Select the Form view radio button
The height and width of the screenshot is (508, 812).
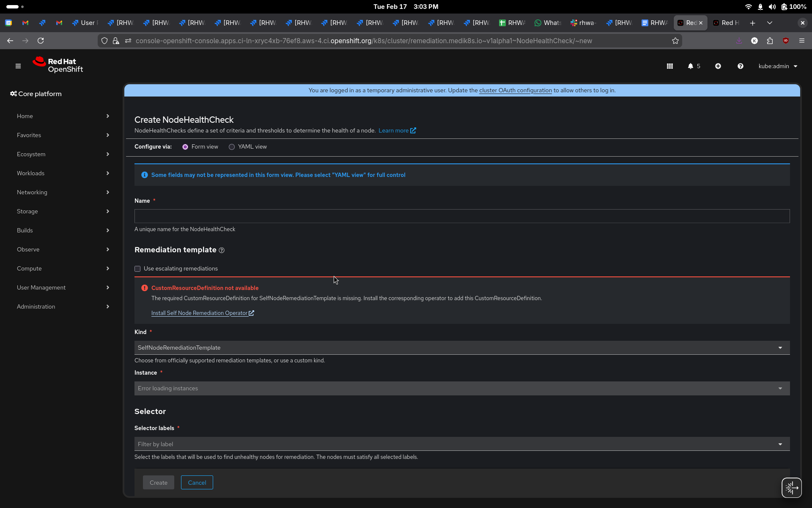185,147
